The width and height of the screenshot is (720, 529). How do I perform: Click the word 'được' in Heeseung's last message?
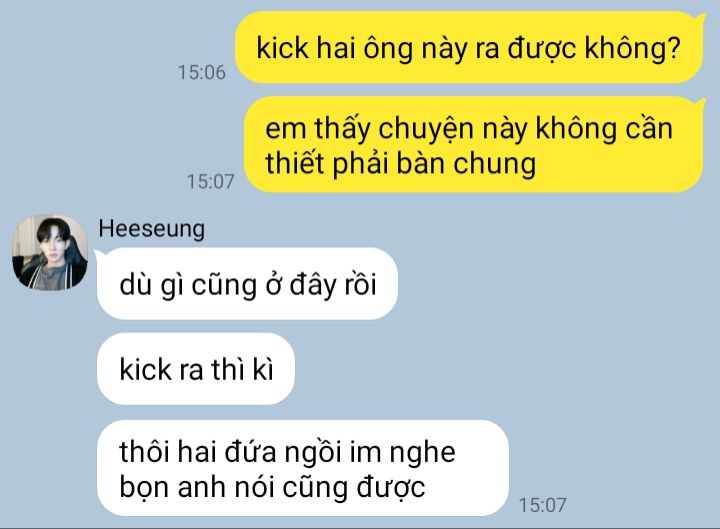click(391, 488)
